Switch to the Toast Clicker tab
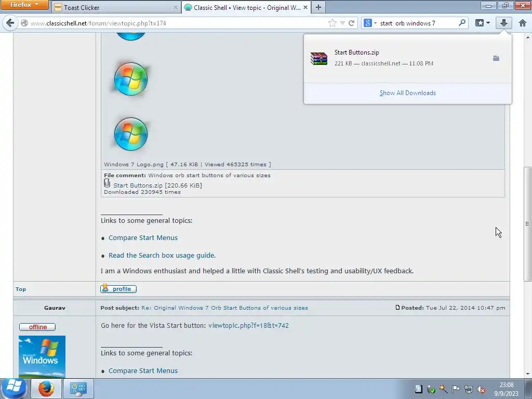The image size is (532, 399). 116,7
